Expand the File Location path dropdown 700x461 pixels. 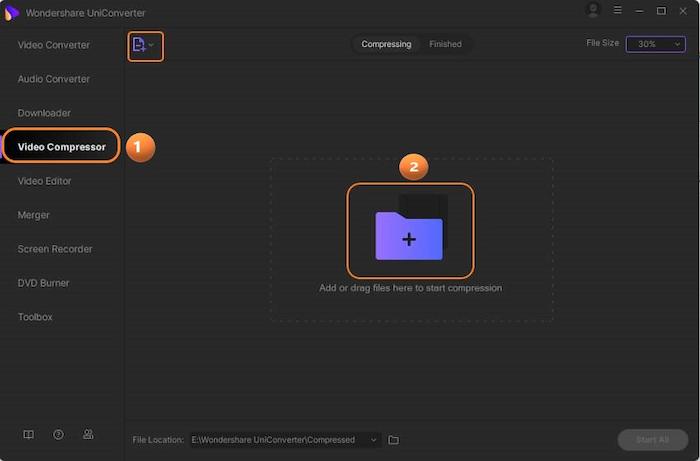pyautogui.click(x=374, y=440)
